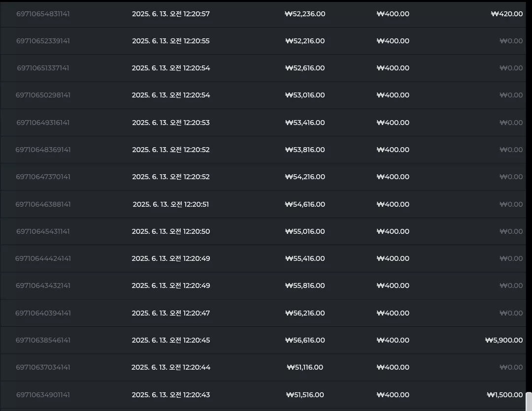Open transaction ID 69710654831141
This screenshot has width=532, height=411.
click(43, 14)
